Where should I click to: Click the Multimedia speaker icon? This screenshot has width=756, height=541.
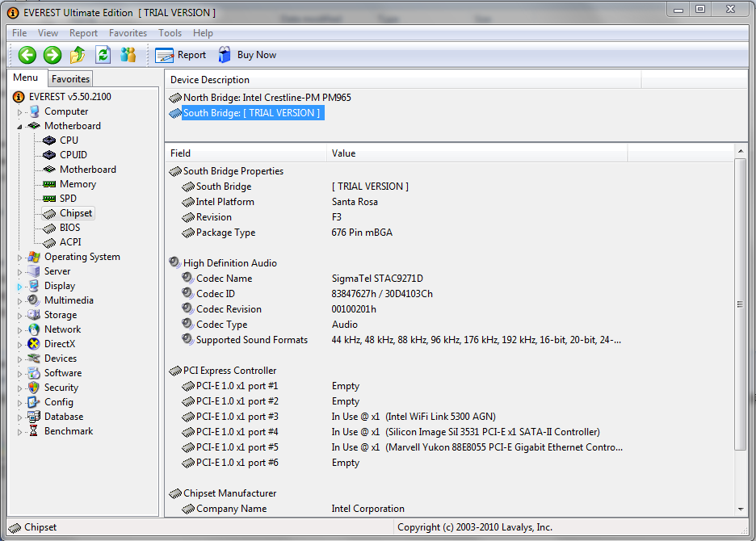[34, 300]
